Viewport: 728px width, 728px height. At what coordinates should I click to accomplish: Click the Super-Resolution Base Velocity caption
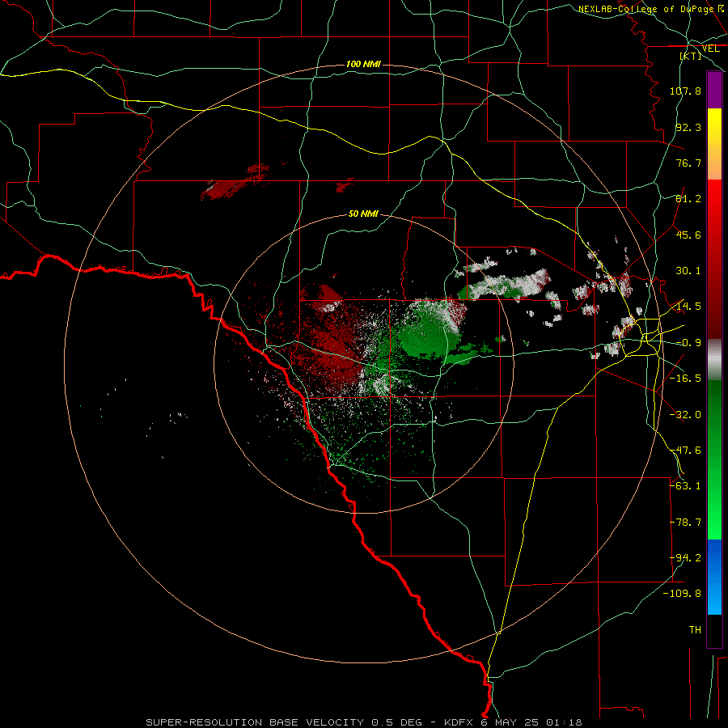point(363,722)
